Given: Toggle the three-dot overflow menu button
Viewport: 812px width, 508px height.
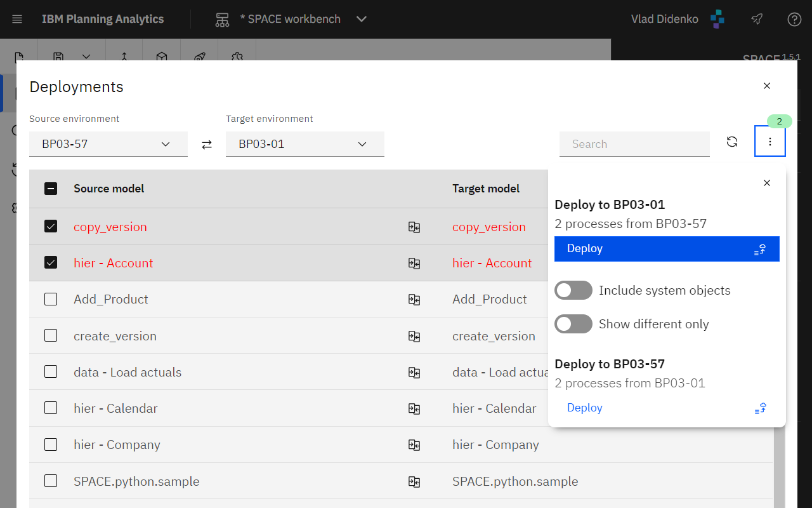Looking at the screenshot, I should click(x=770, y=141).
